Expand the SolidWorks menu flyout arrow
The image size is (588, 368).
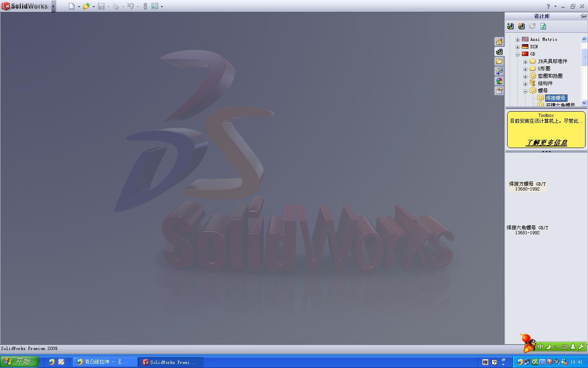[53, 6]
